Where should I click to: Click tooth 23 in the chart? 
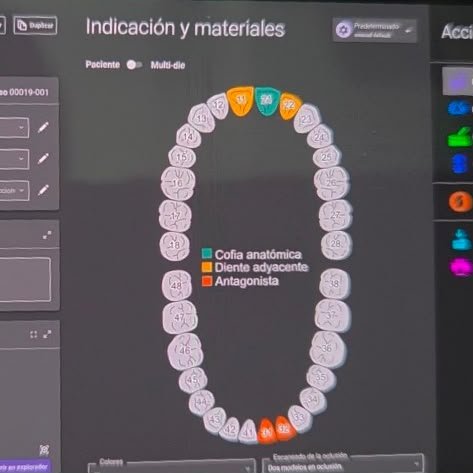[307, 119]
